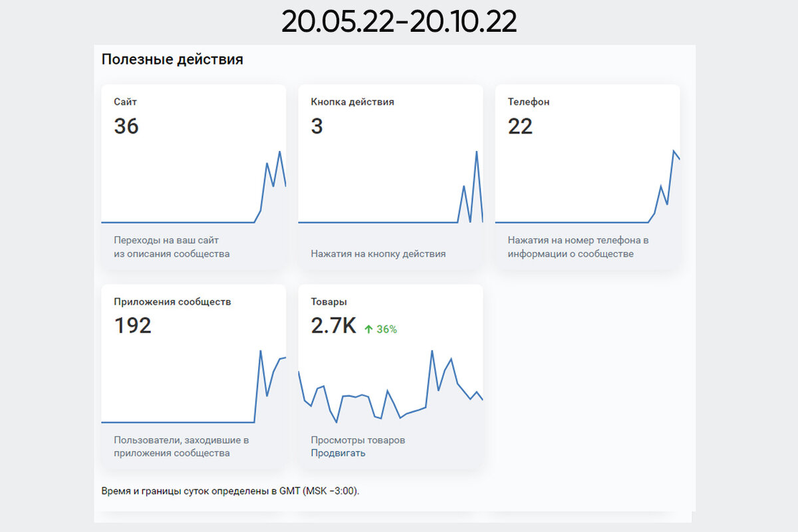
Task: Click the Нажатия на кнопку действия caption
Action: click(378, 253)
